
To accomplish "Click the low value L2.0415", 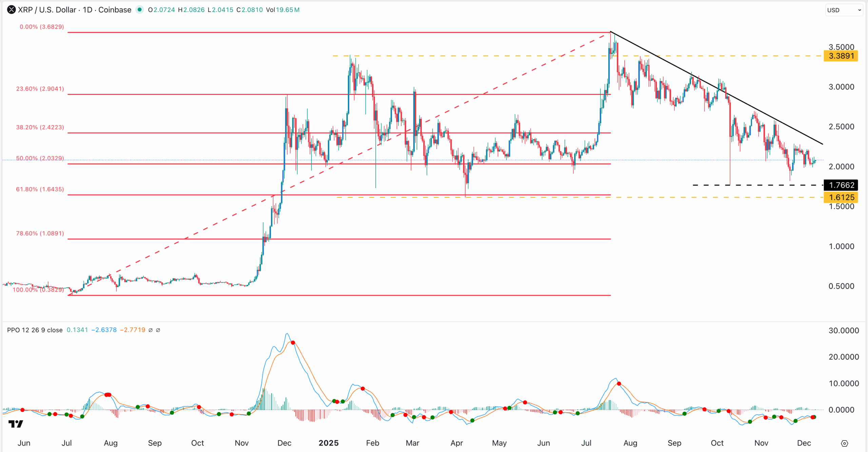I will pyautogui.click(x=220, y=10).
